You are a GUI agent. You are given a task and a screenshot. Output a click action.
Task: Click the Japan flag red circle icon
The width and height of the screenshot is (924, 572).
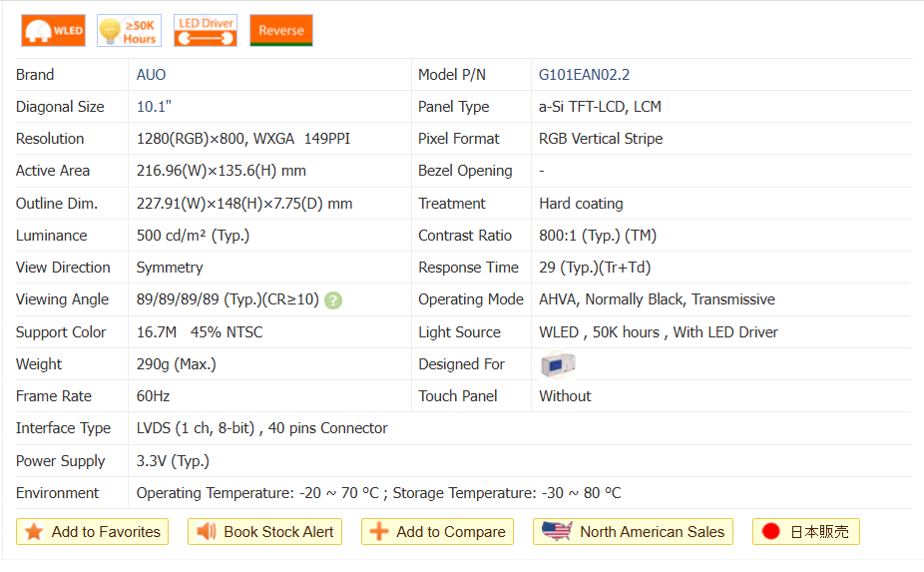(770, 532)
